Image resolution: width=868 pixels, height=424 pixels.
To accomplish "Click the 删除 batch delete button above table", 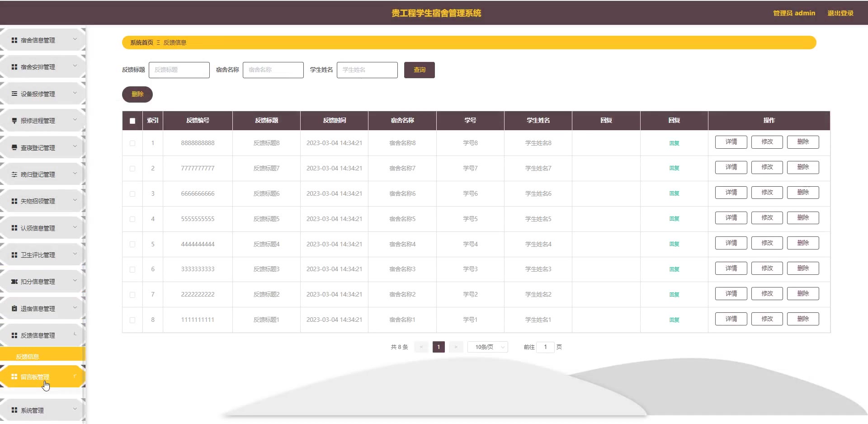I will point(137,94).
